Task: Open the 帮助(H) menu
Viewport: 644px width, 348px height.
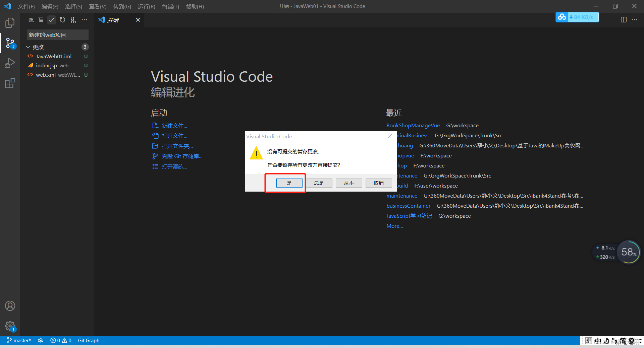Action: (195, 6)
